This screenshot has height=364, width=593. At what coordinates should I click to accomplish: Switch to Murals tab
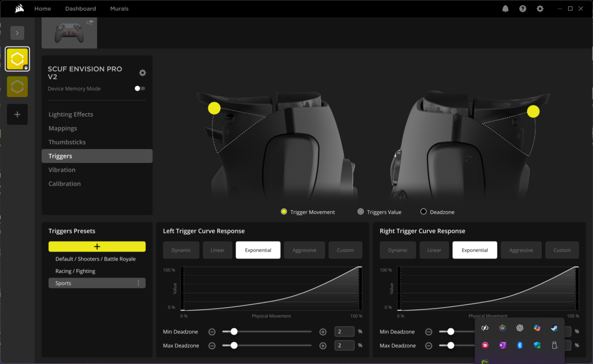(x=119, y=9)
